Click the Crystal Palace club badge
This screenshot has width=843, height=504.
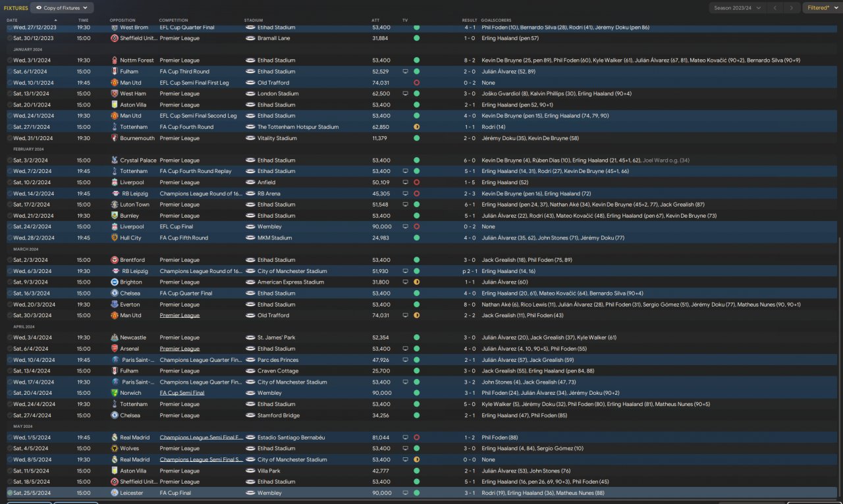click(x=115, y=160)
